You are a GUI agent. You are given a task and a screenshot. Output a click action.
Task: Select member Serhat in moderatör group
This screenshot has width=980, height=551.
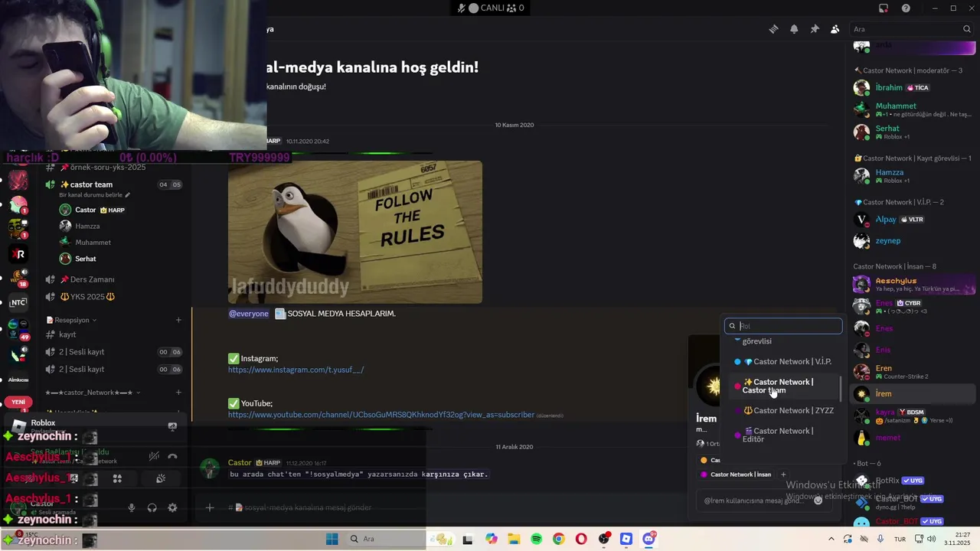coord(913,132)
